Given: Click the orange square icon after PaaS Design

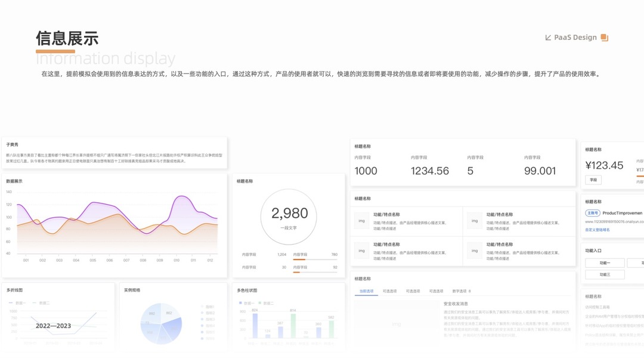Looking at the screenshot, I should (604, 38).
